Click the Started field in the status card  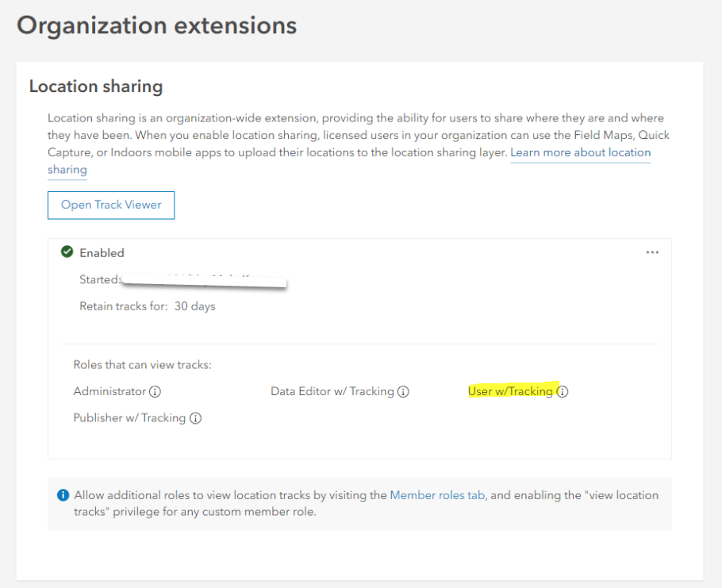(99, 279)
